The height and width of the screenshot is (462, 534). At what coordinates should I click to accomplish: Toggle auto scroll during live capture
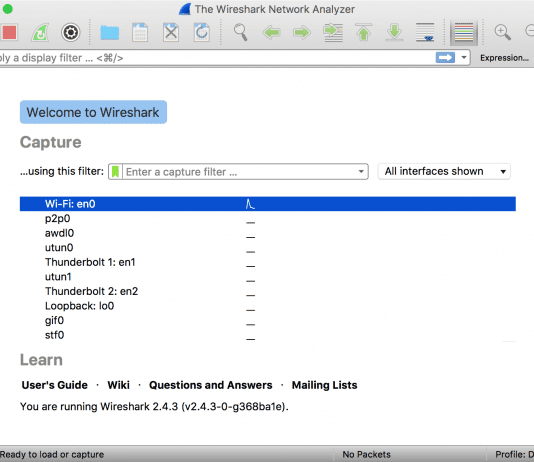point(425,33)
